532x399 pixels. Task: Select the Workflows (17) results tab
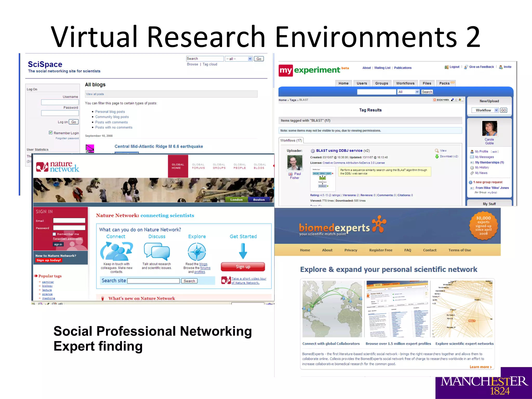pyautogui.click(x=291, y=140)
